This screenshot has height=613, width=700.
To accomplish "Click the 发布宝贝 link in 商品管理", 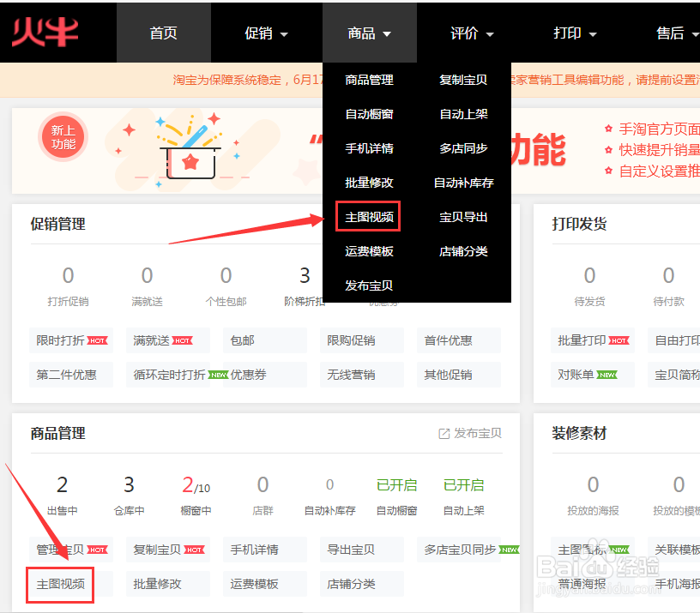I will (477, 433).
